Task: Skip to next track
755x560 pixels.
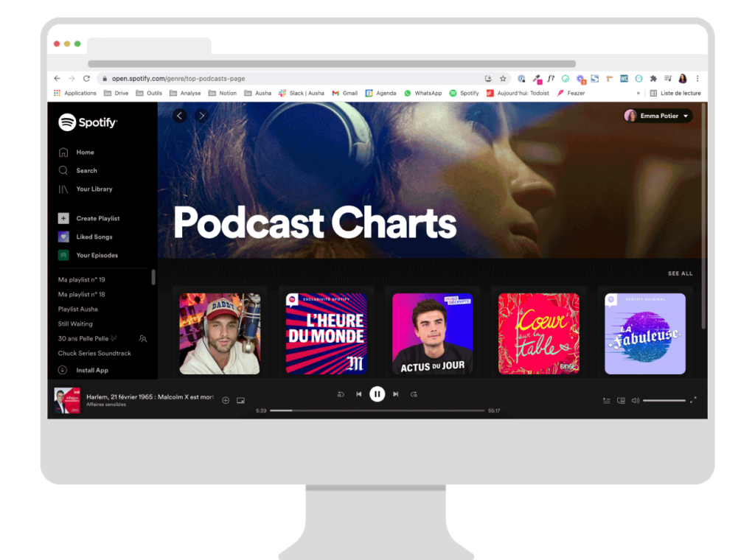Action: pos(396,394)
